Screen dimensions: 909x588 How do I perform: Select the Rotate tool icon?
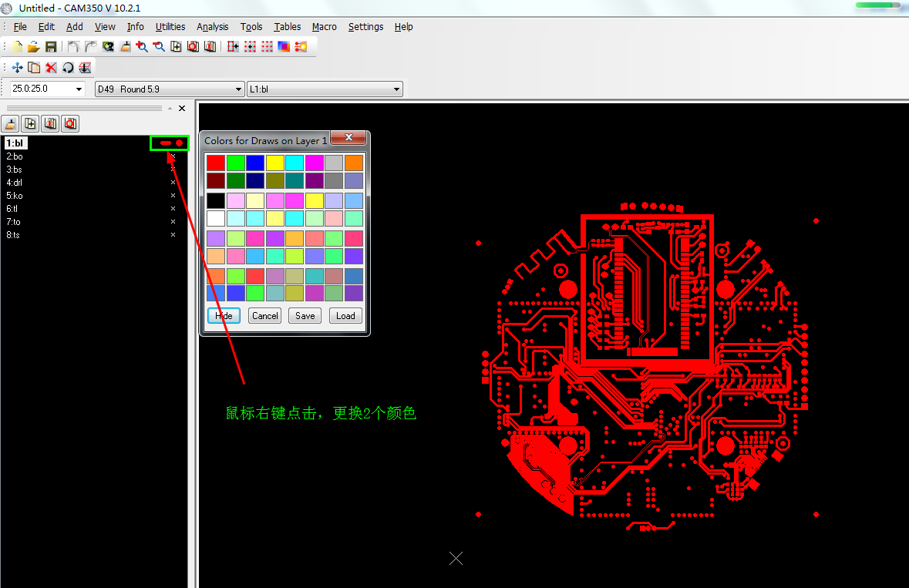pos(68,68)
